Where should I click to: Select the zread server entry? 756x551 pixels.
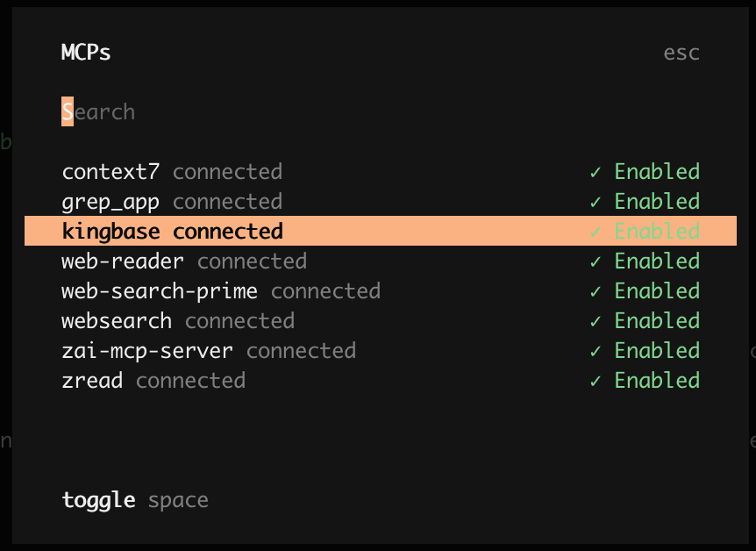pos(92,381)
